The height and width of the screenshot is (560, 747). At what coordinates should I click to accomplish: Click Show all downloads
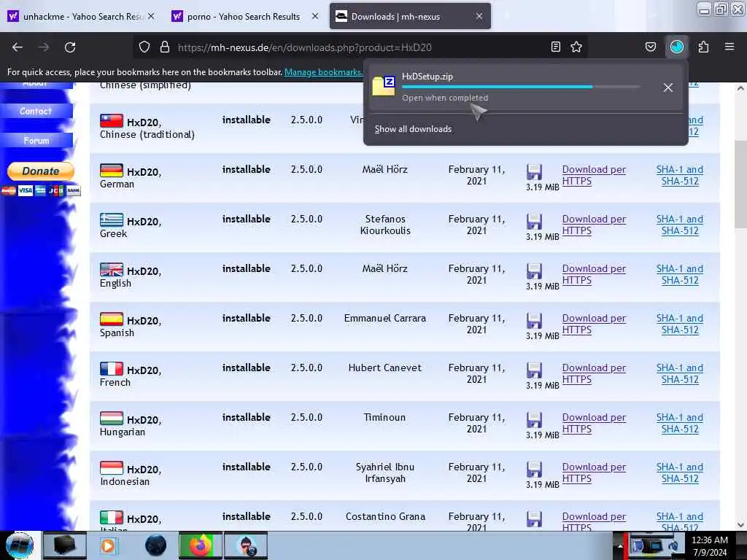(x=413, y=129)
